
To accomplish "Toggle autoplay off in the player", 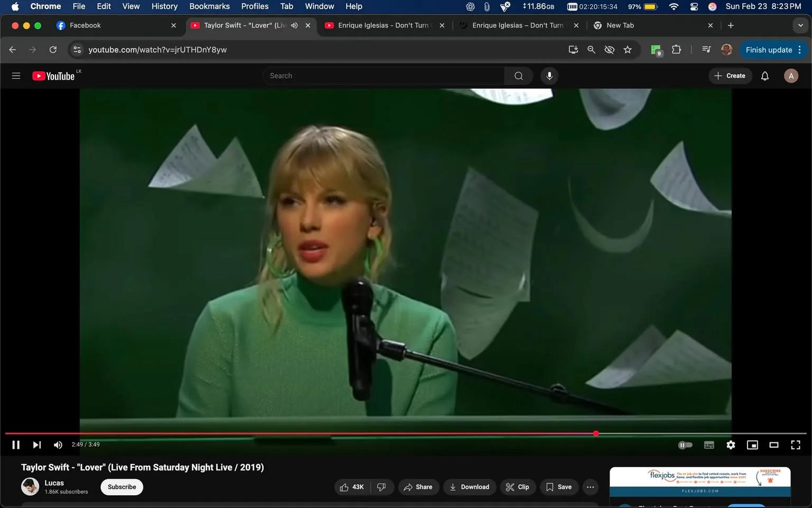I will [686, 444].
